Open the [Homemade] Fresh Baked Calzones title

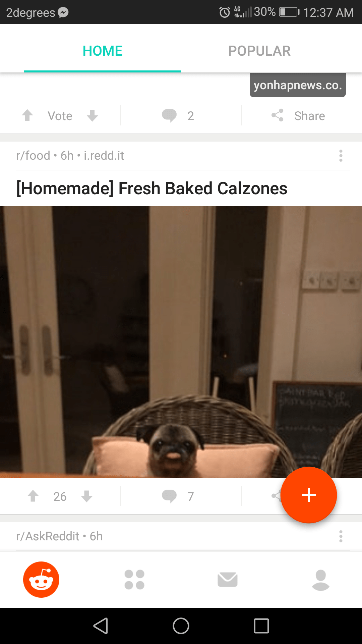(152, 188)
